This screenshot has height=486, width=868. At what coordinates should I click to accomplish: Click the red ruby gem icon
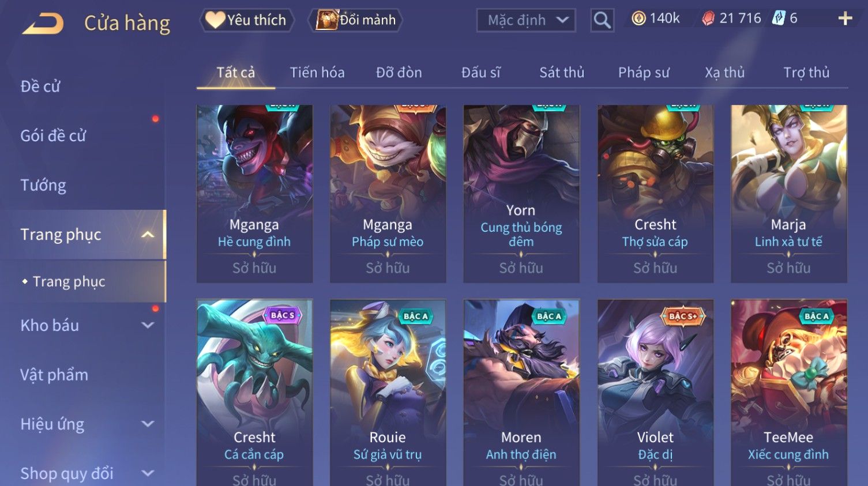708,18
